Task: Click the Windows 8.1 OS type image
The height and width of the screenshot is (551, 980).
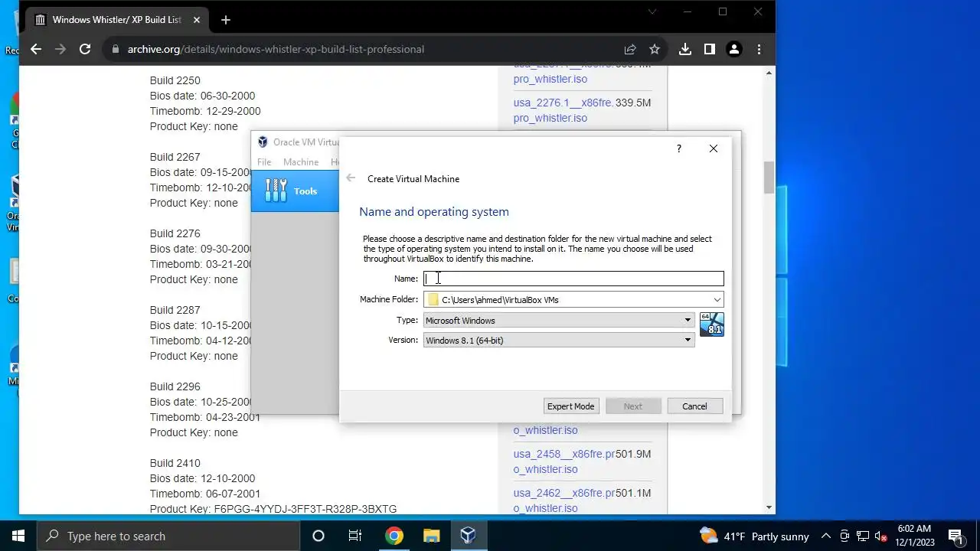Action: tap(712, 324)
